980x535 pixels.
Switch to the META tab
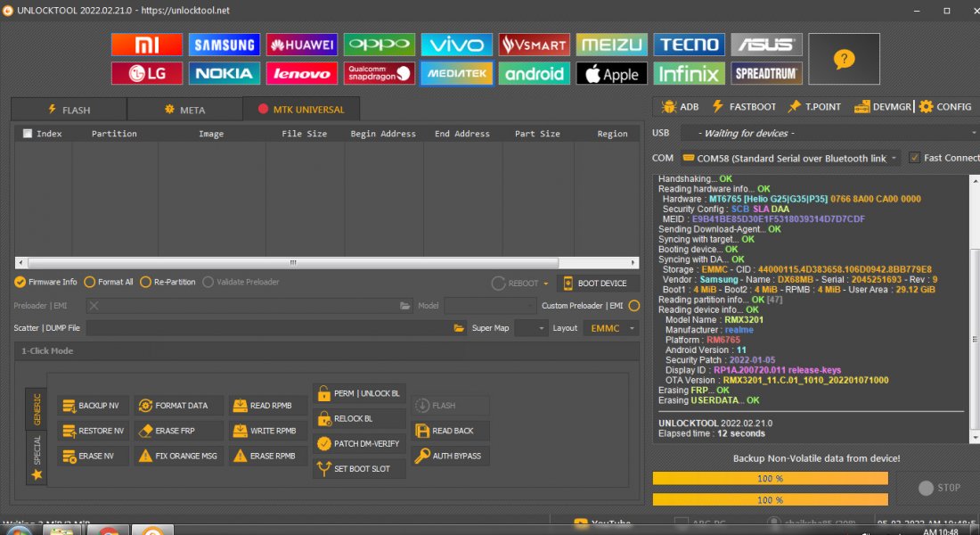coord(185,110)
